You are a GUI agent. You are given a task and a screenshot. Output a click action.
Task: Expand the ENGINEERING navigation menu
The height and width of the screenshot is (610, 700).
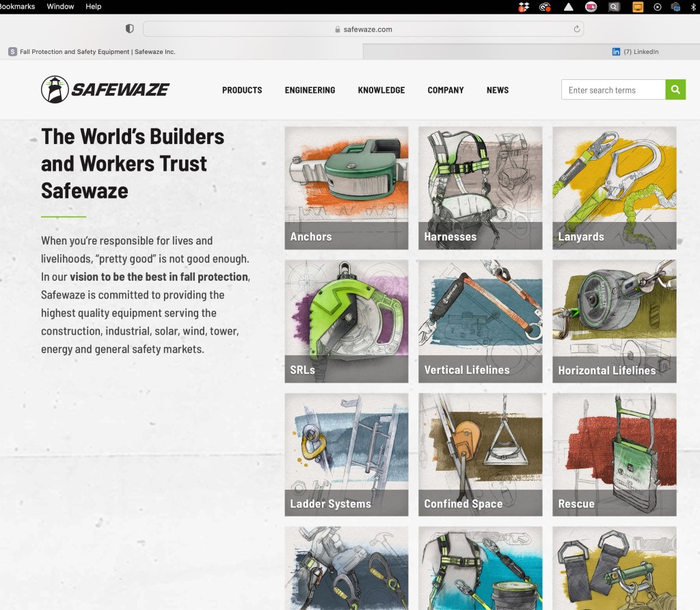point(310,90)
